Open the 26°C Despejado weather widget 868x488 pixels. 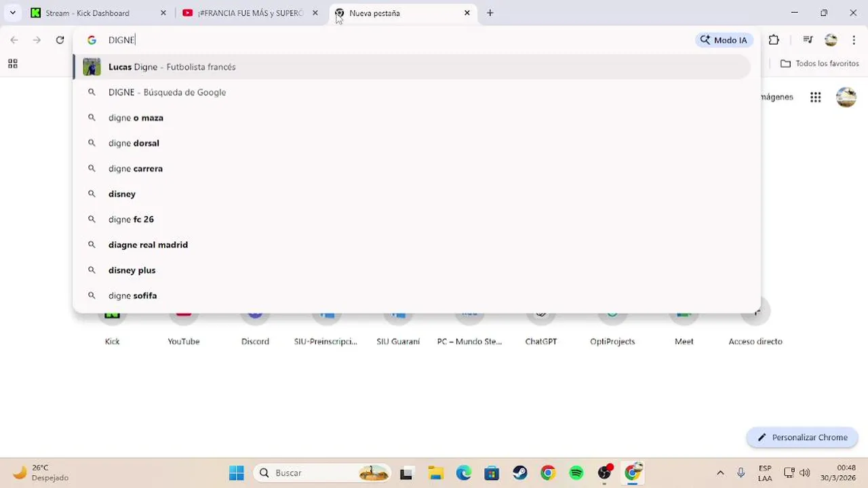tap(41, 473)
